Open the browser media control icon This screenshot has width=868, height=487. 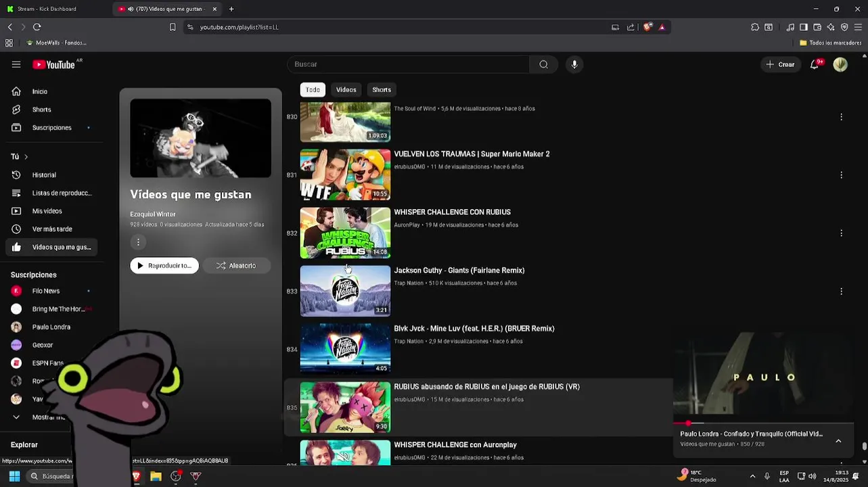[790, 27]
